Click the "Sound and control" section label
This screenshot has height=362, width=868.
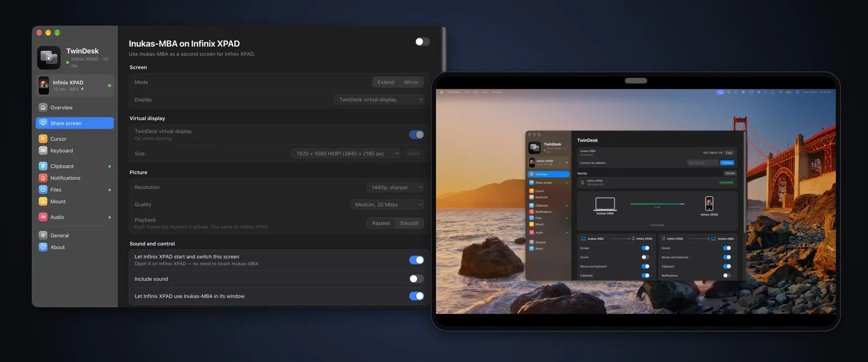click(152, 244)
